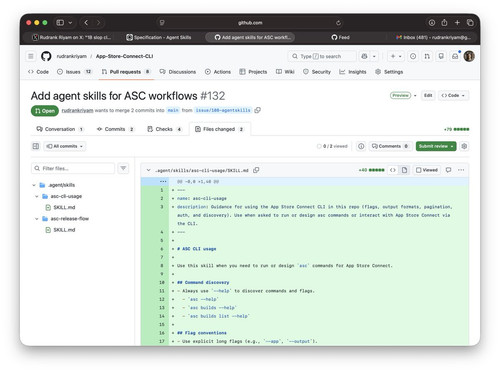Open Safari downloads icon
Viewport: 500px width, 372px height.
(x=432, y=23)
